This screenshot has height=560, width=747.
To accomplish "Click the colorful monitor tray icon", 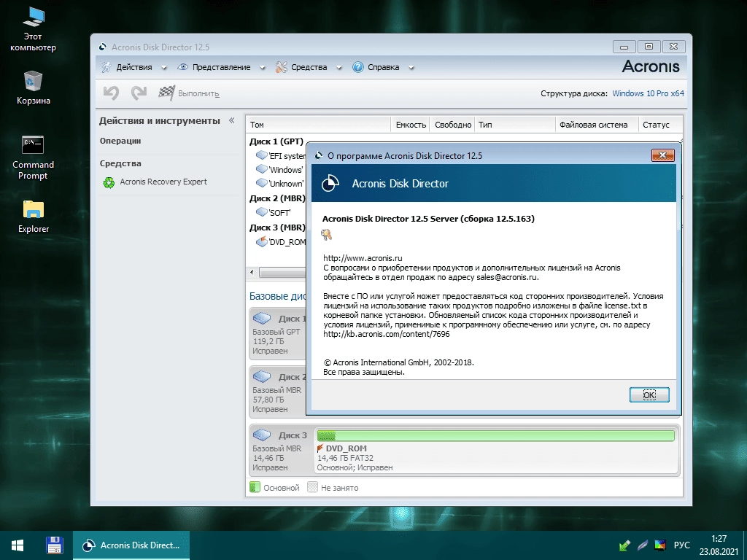I will click(659, 545).
